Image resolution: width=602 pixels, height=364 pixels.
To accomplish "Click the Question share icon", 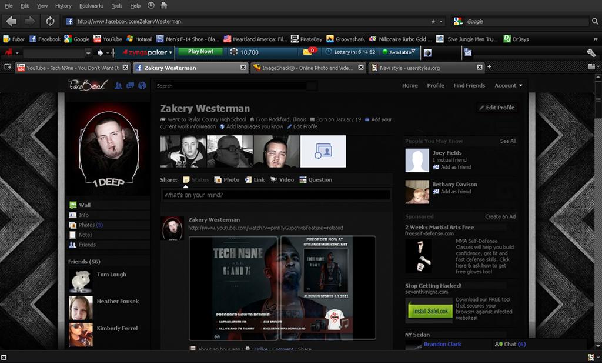I will tap(303, 180).
